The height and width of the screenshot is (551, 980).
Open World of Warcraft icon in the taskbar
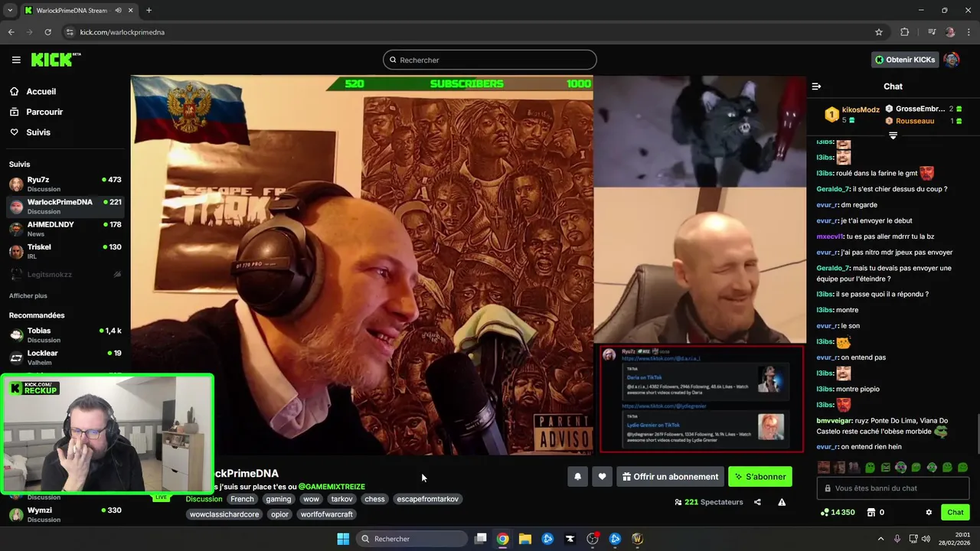coord(637,539)
